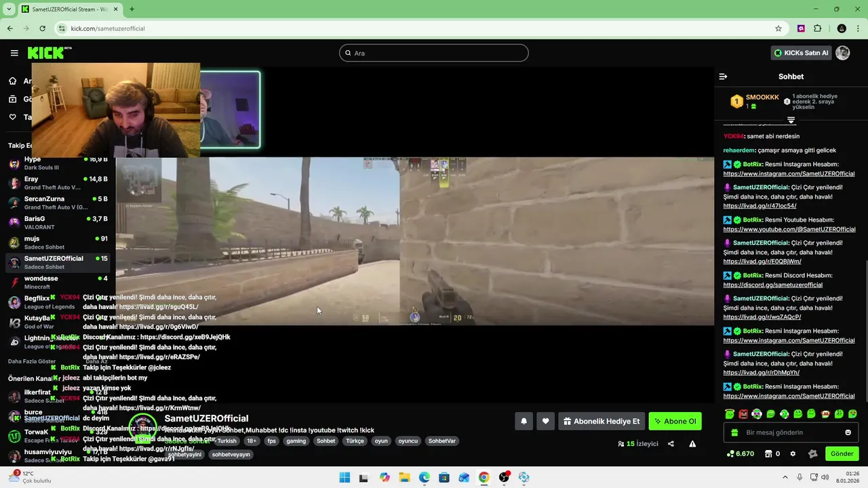The image size is (868, 488).
Task: Open mujs channel in sidebar
Action: click(57, 243)
